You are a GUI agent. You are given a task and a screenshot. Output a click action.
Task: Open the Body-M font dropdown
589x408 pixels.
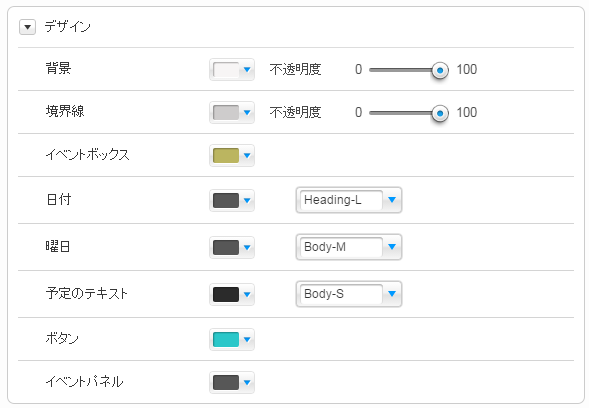(x=349, y=247)
